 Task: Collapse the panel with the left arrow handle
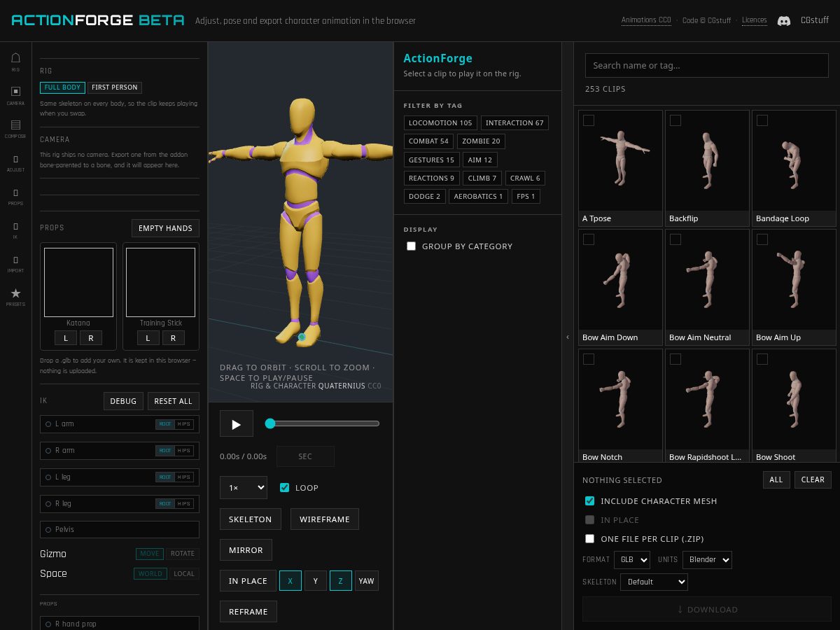[568, 337]
